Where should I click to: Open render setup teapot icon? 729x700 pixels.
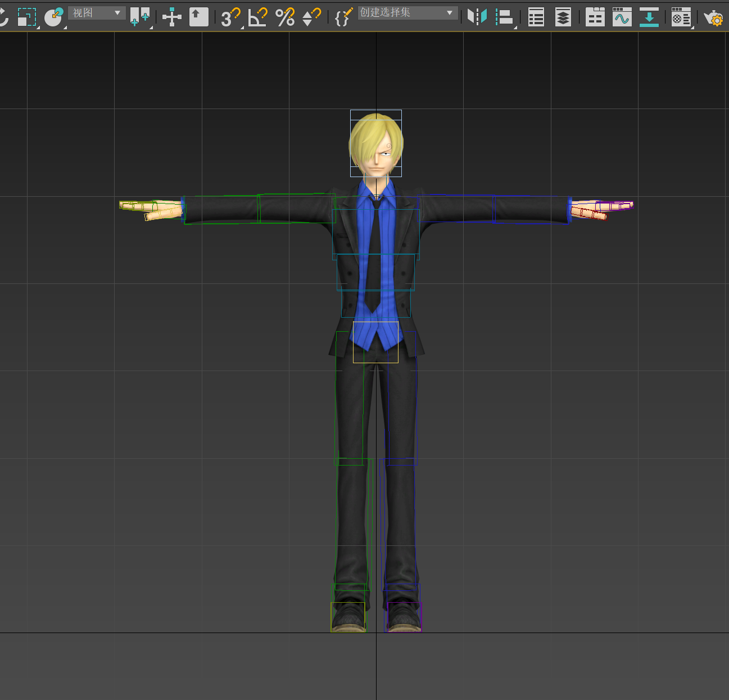714,17
